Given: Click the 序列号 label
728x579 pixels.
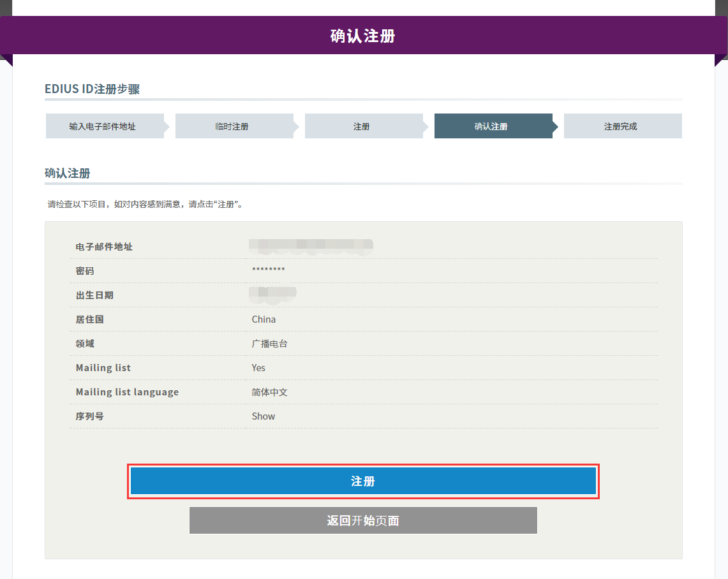Looking at the screenshot, I should [x=89, y=416].
